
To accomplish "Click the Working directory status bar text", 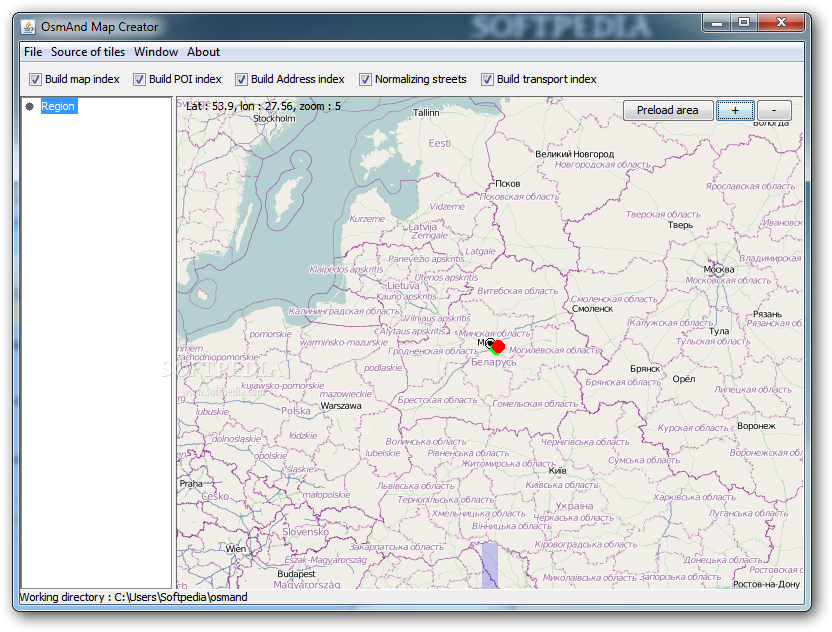I will tap(134, 598).
